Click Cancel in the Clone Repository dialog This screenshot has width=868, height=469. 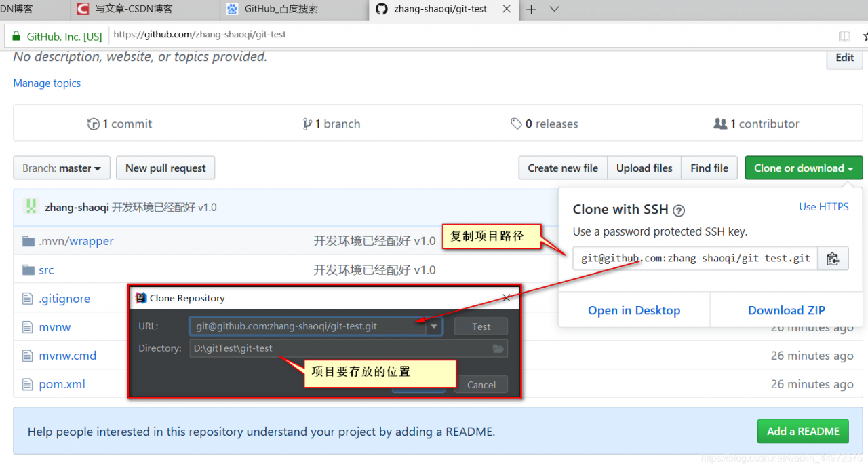(481, 385)
